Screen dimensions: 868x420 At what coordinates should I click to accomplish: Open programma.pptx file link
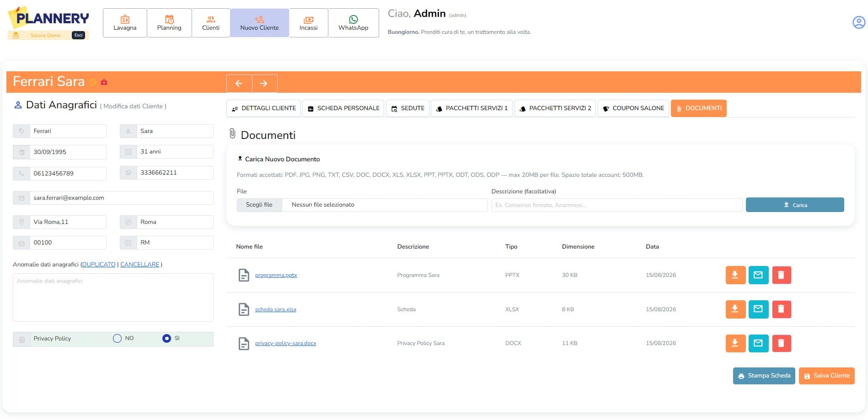[276, 275]
